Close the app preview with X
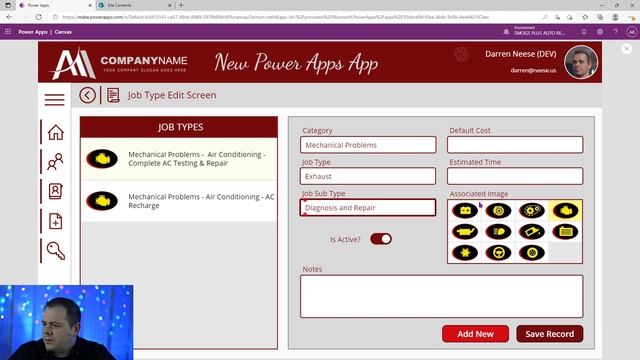The image size is (640, 360). point(627,49)
